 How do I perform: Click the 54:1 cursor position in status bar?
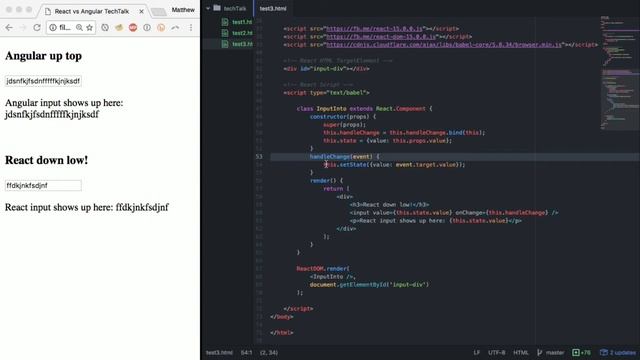pos(246,353)
